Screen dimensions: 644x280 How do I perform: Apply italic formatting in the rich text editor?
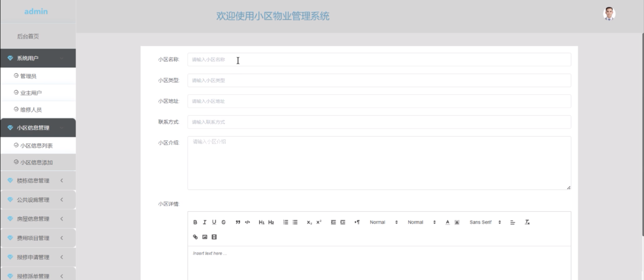205,222
